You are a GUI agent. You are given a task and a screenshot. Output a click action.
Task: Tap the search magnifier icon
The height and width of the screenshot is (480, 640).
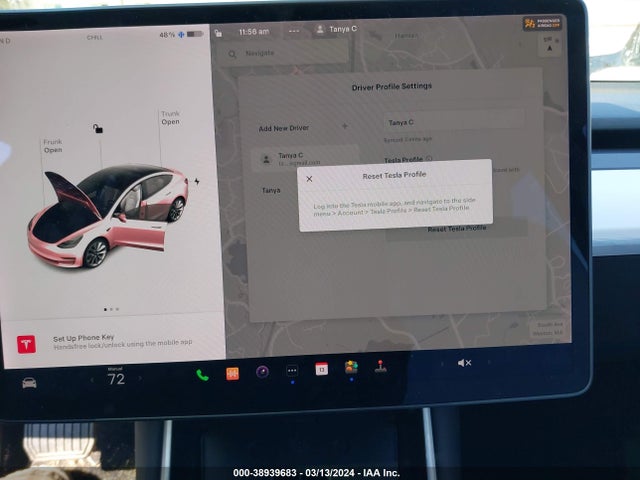(232, 54)
